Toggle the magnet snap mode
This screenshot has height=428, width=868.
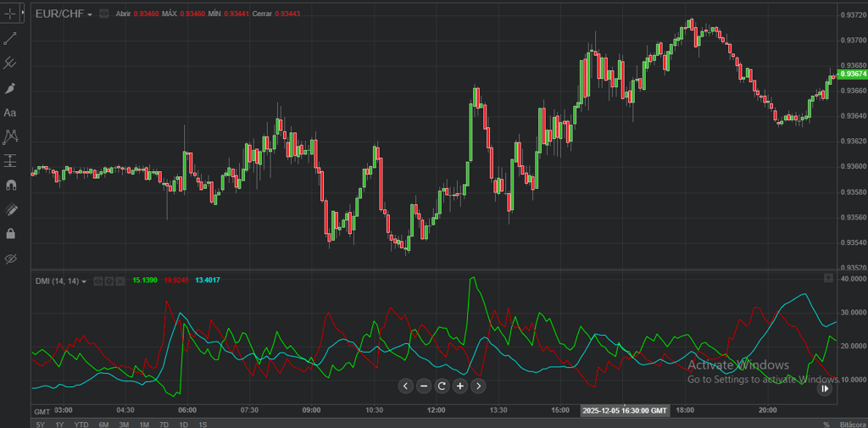click(10, 185)
